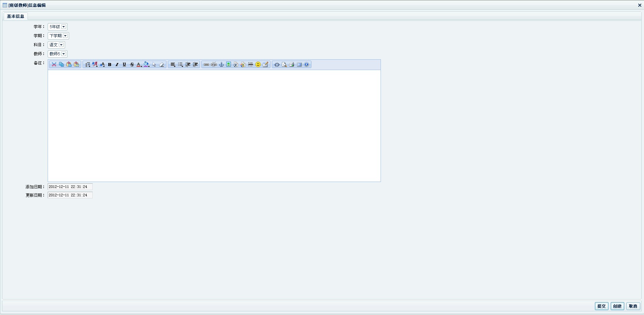Screen dimensions: 644x315
Task: Click the Insert table icon
Action: tap(265, 64)
